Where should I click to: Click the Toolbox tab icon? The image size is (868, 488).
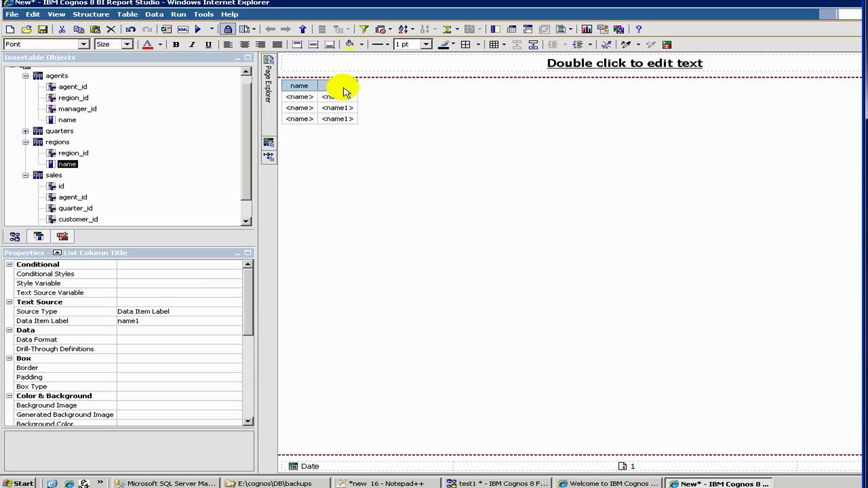pyautogui.click(x=62, y=237)
